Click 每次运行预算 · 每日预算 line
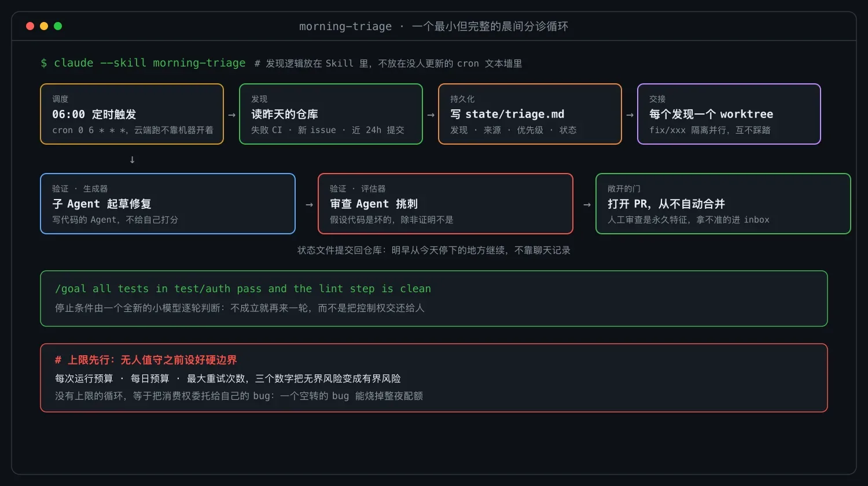 pyautogui.click(x=228, y=378)
